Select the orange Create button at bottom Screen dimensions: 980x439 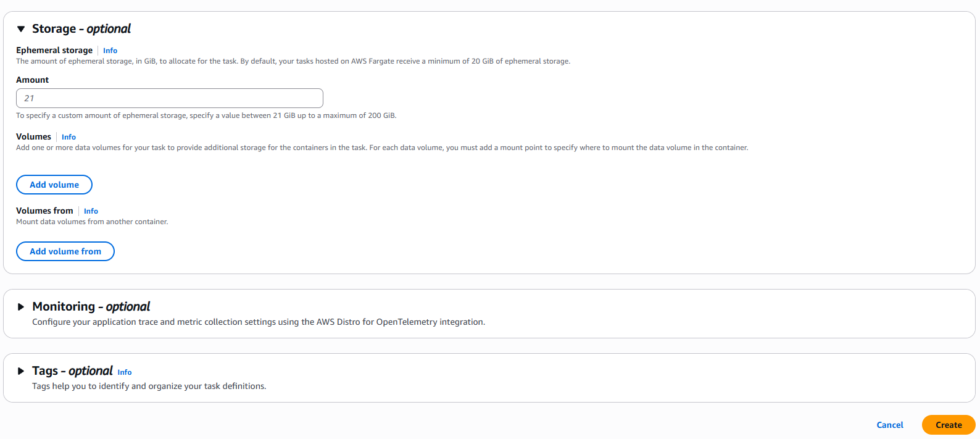(948, 425)
